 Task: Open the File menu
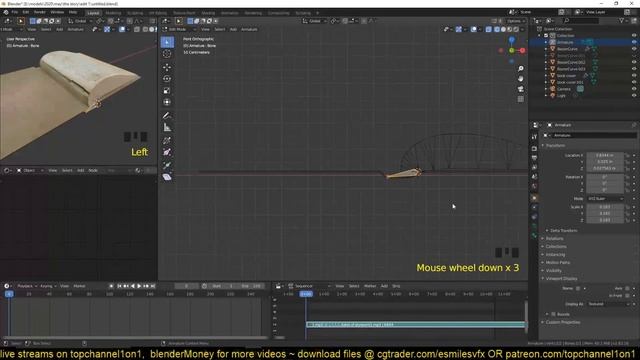coord(15,12)
